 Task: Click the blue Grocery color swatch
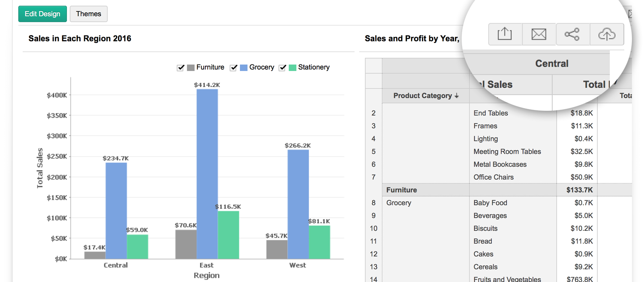(x=244, y=68)
